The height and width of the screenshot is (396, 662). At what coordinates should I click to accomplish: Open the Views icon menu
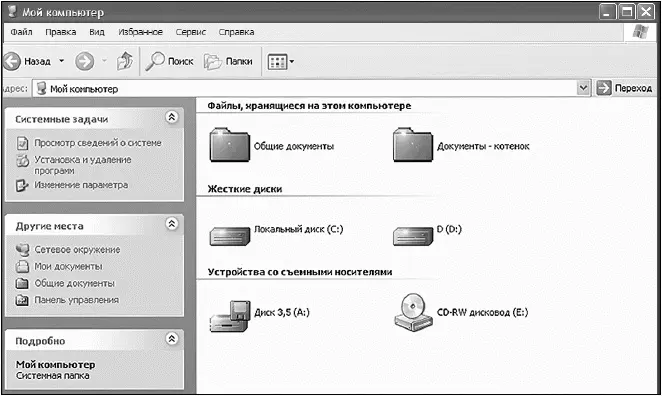pos(277,62)
